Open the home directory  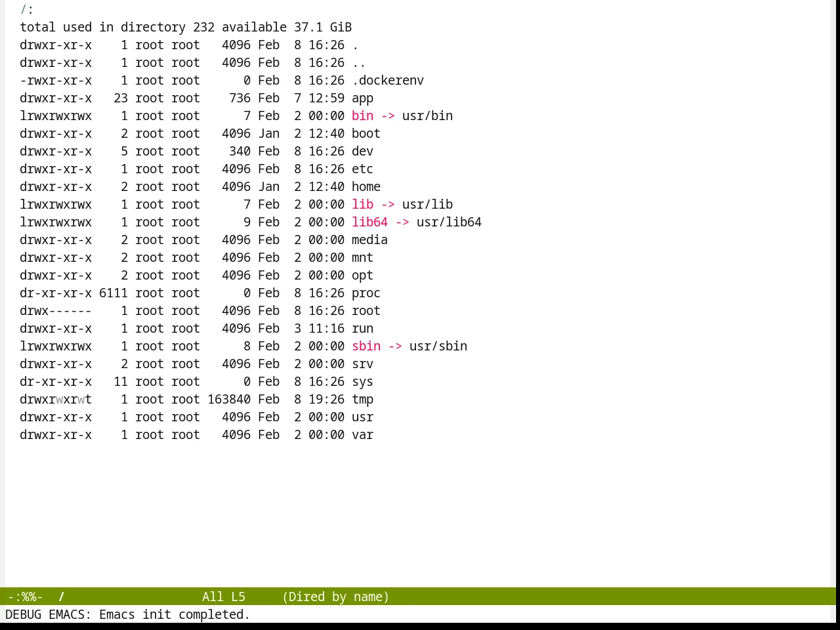point(366,187)
